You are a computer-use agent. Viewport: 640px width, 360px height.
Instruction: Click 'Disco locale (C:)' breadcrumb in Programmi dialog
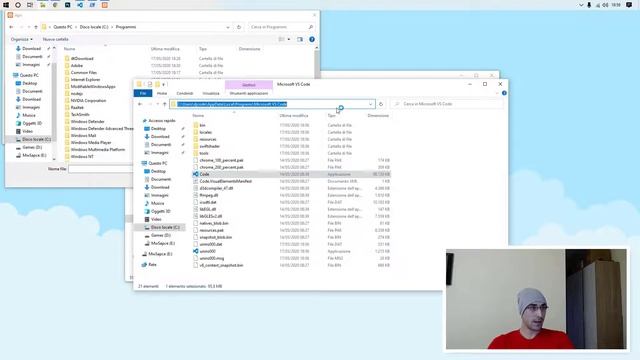pyautogui.click(x=94, y=27)
